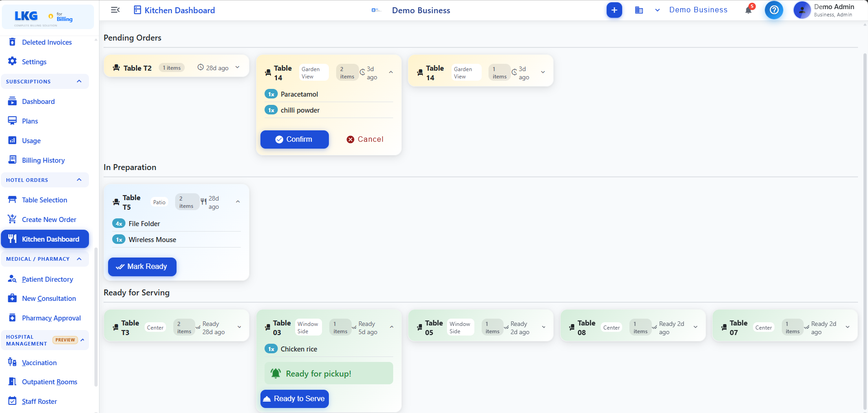
Task: Click the business building icon in the header
Action: point(639,10)
